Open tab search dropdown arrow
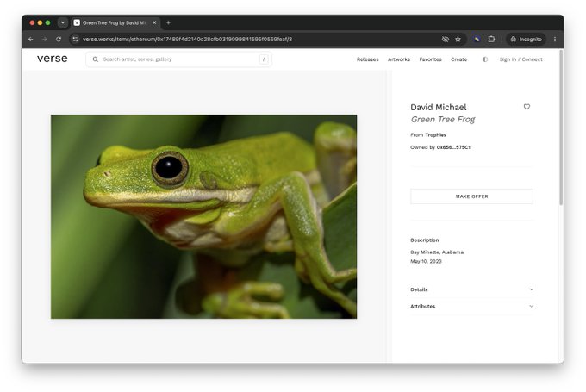586x392 pixels. (x=63, y=22)
